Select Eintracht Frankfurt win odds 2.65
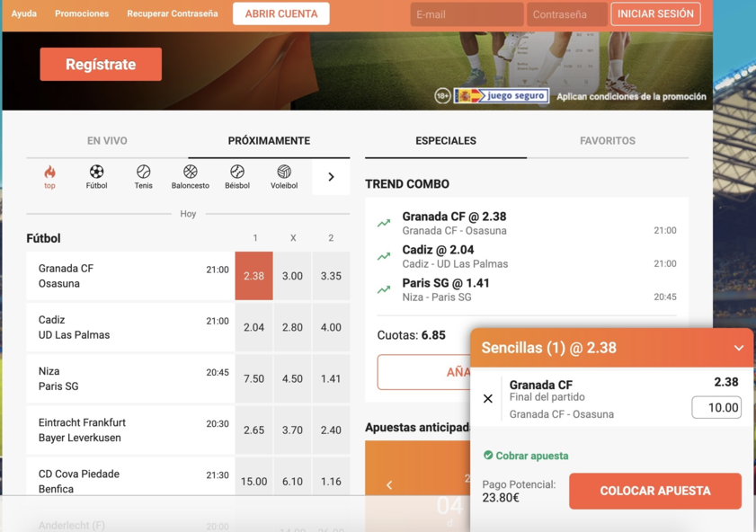 coord(254,430)
